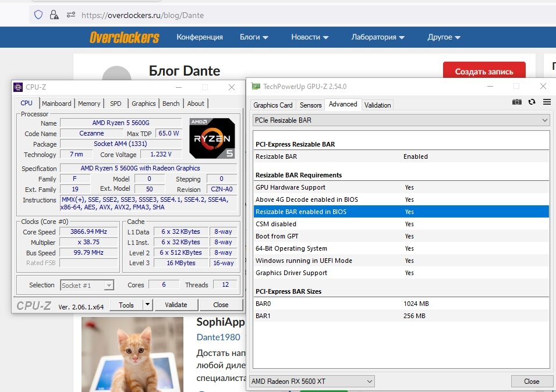Click the browser padlock site info icon
556x392 pixels.
click(54, 15)
